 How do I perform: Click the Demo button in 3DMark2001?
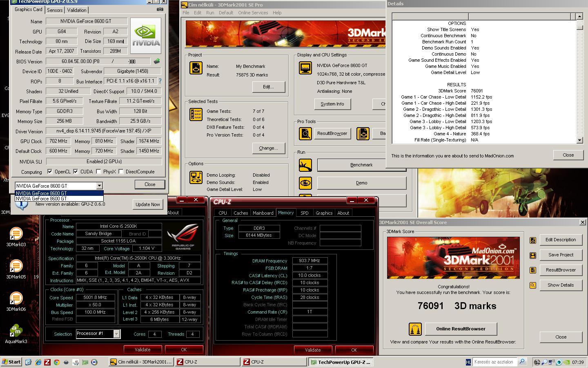[361, 183]
